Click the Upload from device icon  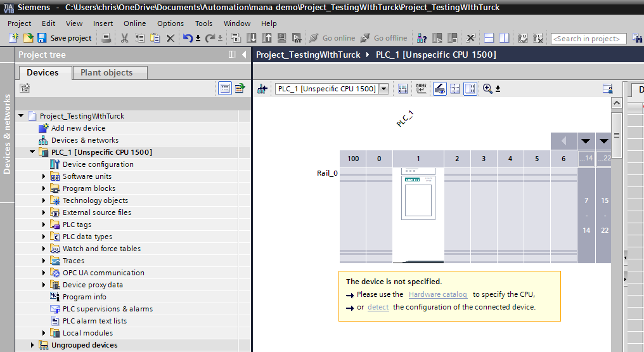pos(267,38)
